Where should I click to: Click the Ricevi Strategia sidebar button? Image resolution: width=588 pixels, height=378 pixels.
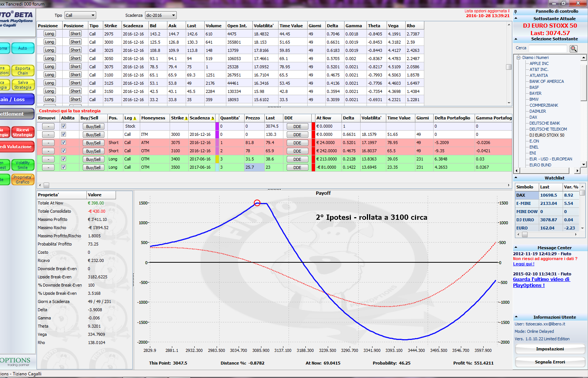point(23,132)
